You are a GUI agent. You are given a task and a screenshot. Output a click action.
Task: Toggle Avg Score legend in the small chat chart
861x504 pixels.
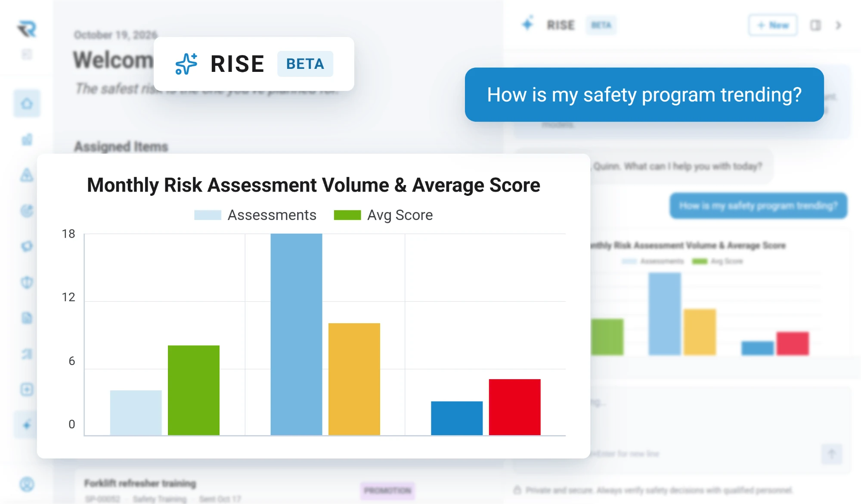coord(717,261)
